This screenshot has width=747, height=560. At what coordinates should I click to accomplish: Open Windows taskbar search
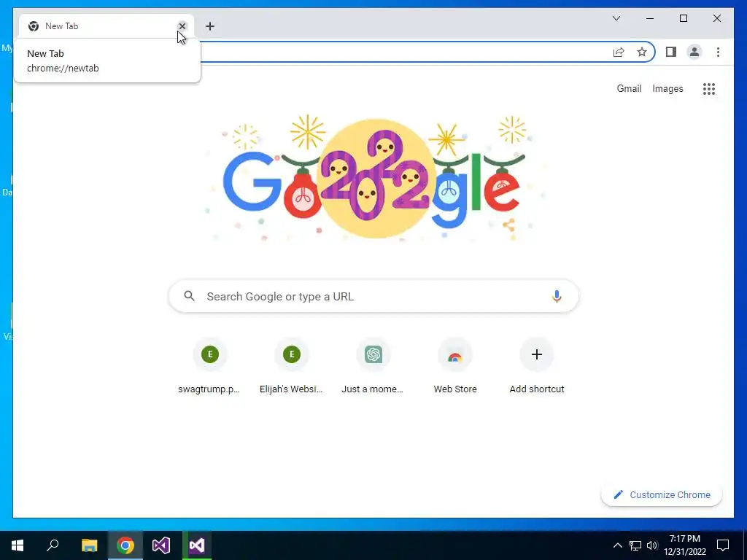[53, 545]
